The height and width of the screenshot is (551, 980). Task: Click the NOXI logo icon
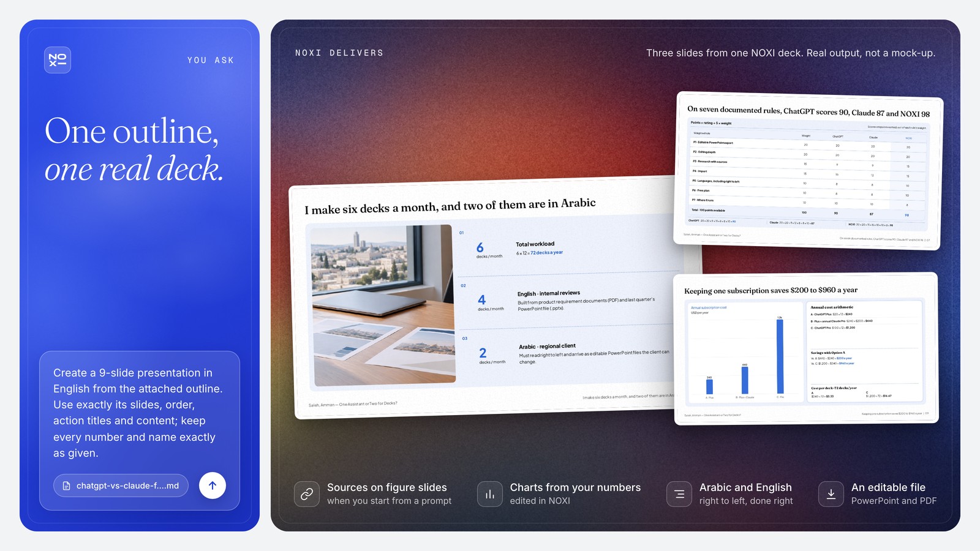58,60
